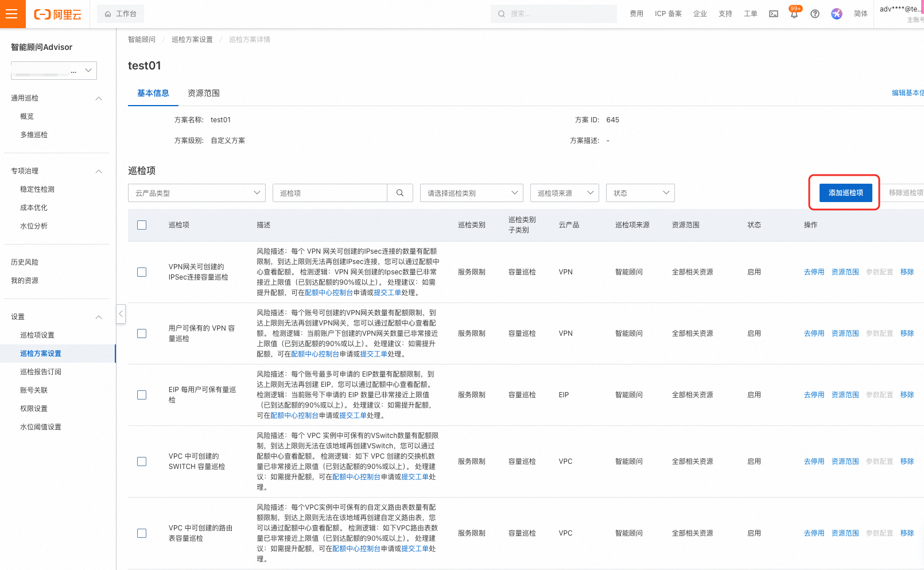This screenshot has width=924, height=570.
Task: Collapse the 专项治理 sidebar group
Action: 99,171
